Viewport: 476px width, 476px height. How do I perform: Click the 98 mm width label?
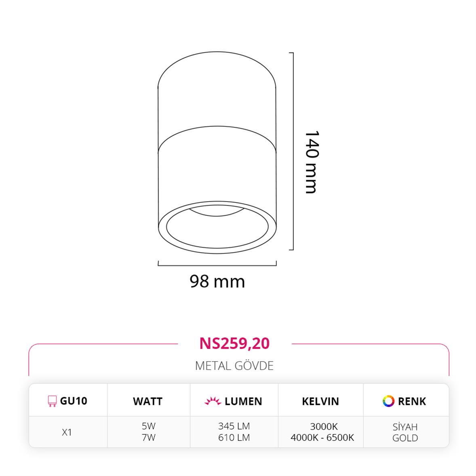(217, 281)
